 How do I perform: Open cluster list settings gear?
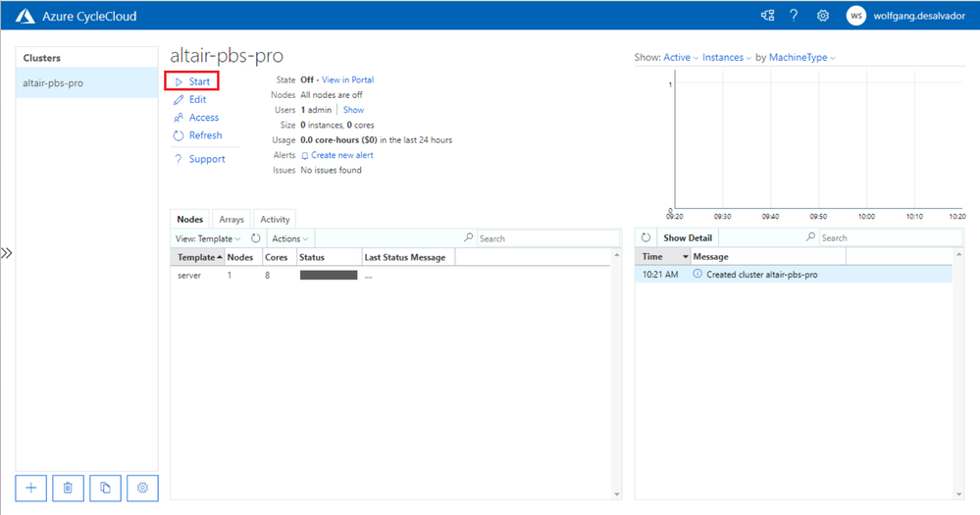142,489
